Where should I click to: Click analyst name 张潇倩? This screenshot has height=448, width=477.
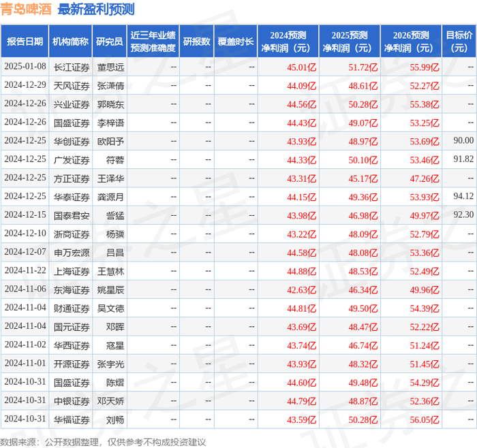pyautogui.click(x=110, y=86)
